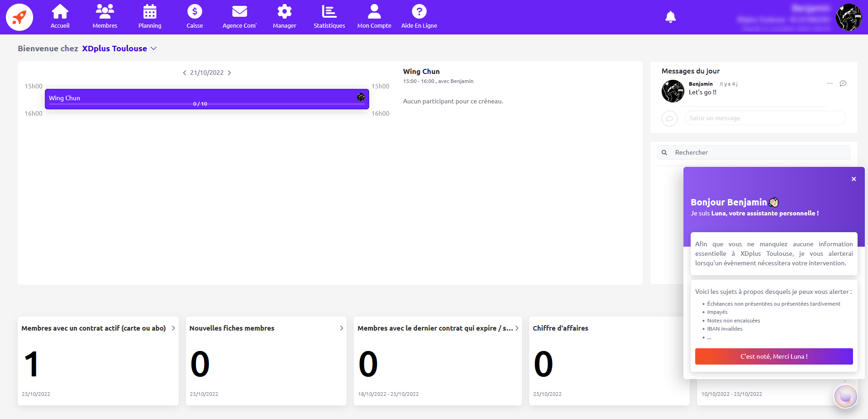Click the rocket logo icon
The width and height of the screenshot is (868, 419).
[20, 17]
